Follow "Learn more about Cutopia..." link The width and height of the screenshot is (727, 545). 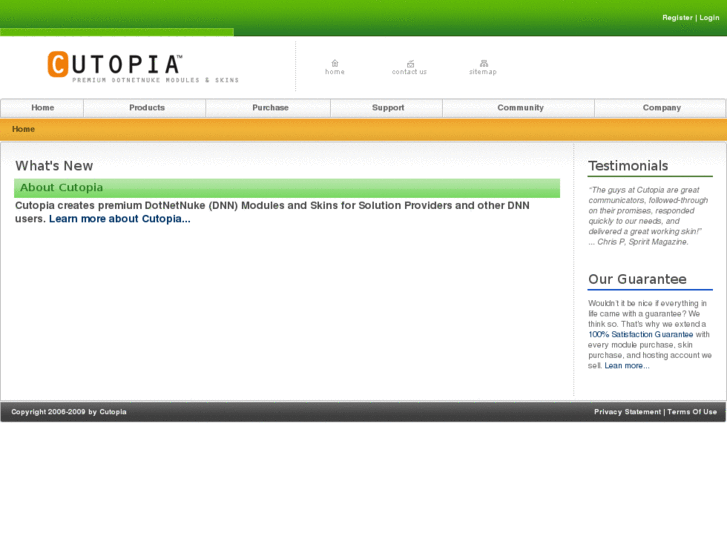[120, 219]
